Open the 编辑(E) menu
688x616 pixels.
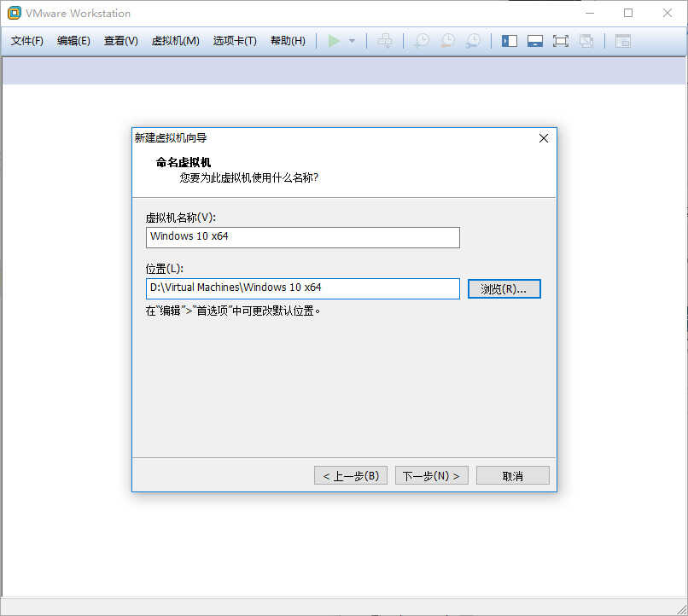[73, 41]
